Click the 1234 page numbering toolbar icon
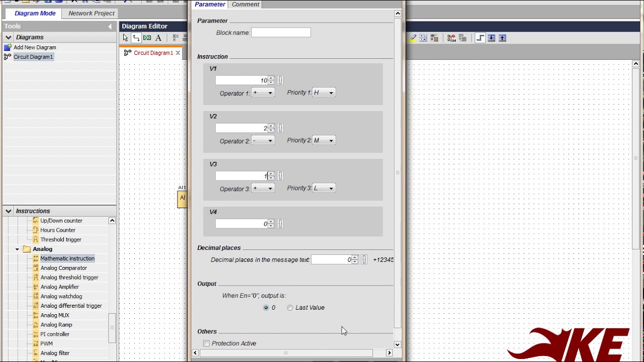Viewport: 644px width, 362px height. coord(423,38)
